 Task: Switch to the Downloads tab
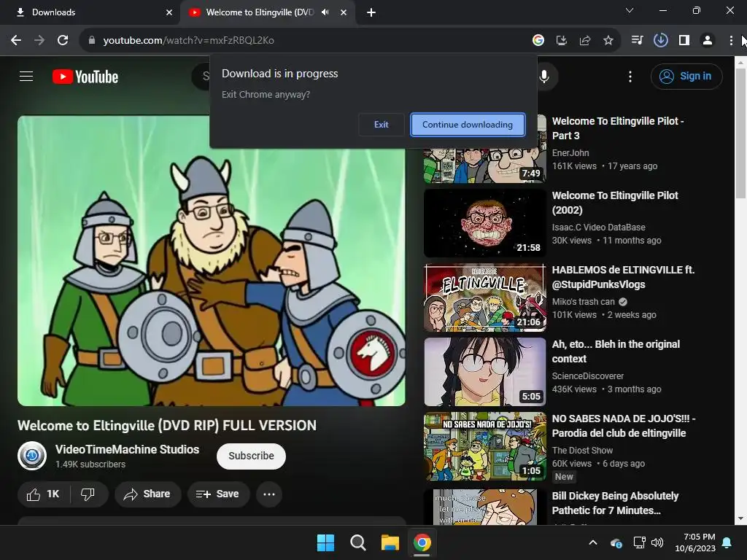pos(90,12)
